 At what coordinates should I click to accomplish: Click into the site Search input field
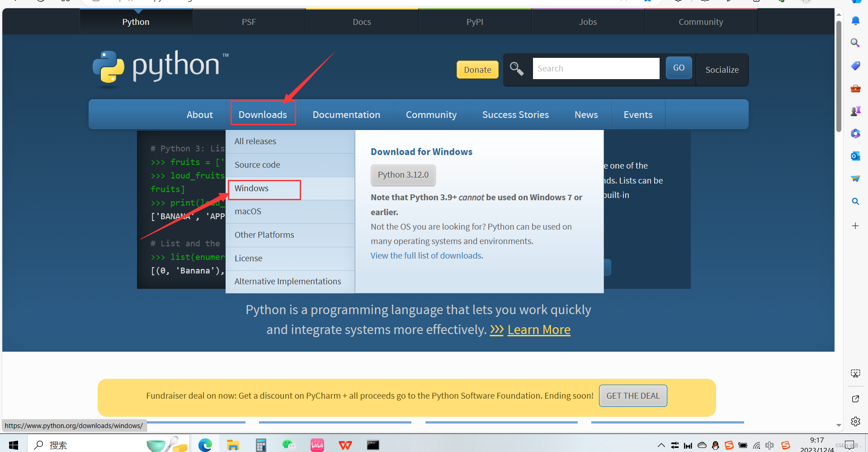pos(596,68)
